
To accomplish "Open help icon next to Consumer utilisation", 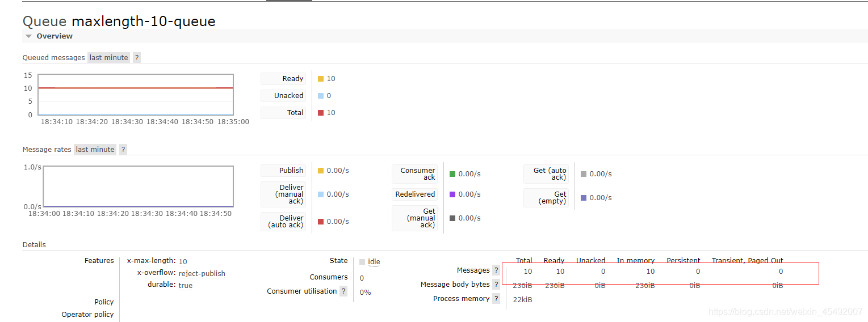I will click(343, 291).
